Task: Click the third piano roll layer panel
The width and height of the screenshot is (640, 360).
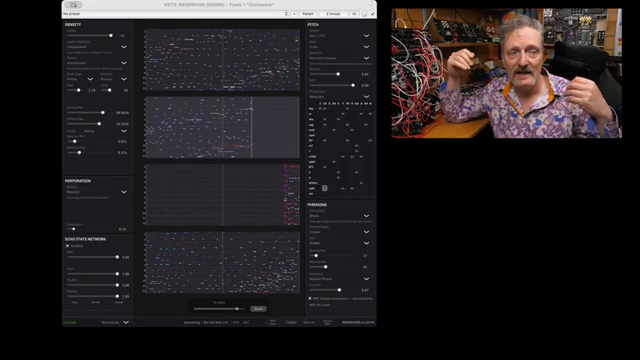Action: click(x=222, y=195)
